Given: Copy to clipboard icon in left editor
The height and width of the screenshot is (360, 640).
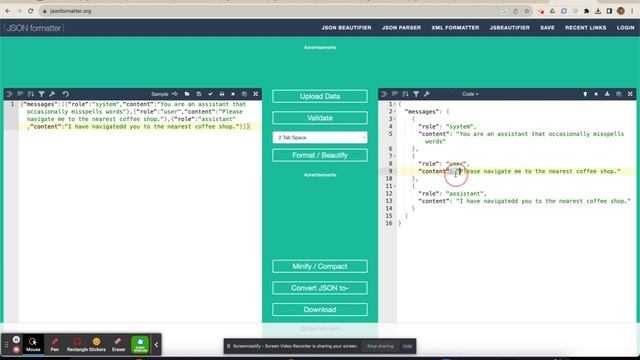Looking at the screenshot, I should 244,94.
